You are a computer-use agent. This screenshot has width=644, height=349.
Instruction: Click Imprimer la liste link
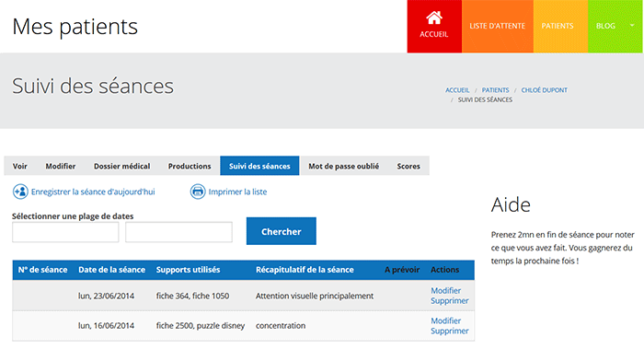coord(237,192)
